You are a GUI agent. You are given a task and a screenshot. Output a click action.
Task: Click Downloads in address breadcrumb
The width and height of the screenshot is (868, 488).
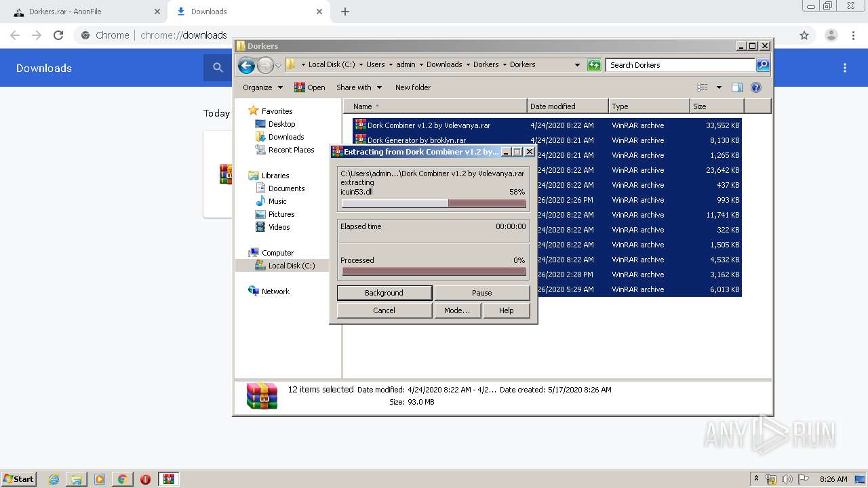pos(444,65)
